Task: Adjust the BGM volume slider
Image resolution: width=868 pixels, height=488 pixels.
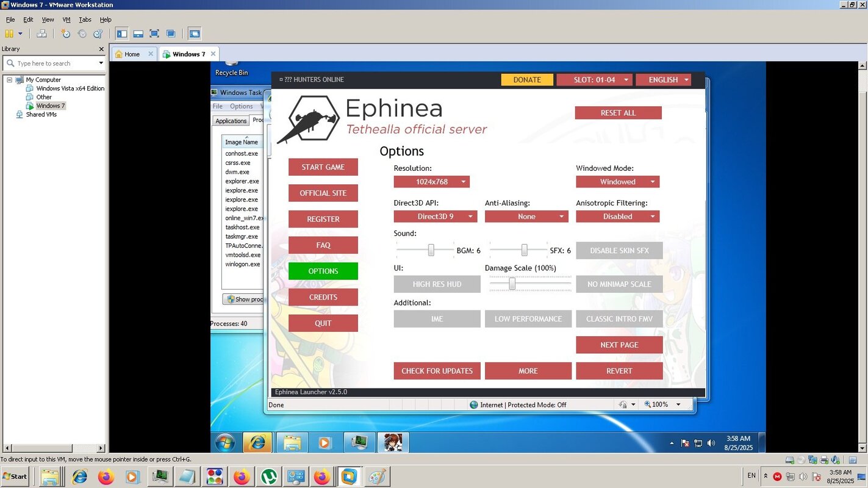Action: click(x=431, y=250)
